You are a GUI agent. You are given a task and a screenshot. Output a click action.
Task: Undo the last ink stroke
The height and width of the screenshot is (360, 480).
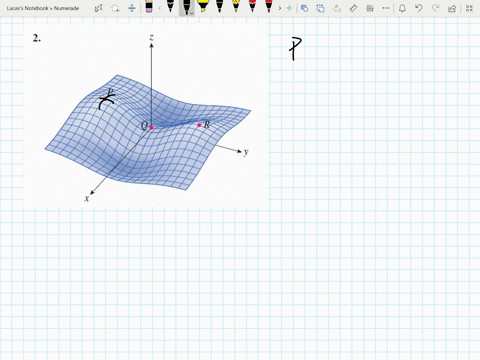click(419, 8)
